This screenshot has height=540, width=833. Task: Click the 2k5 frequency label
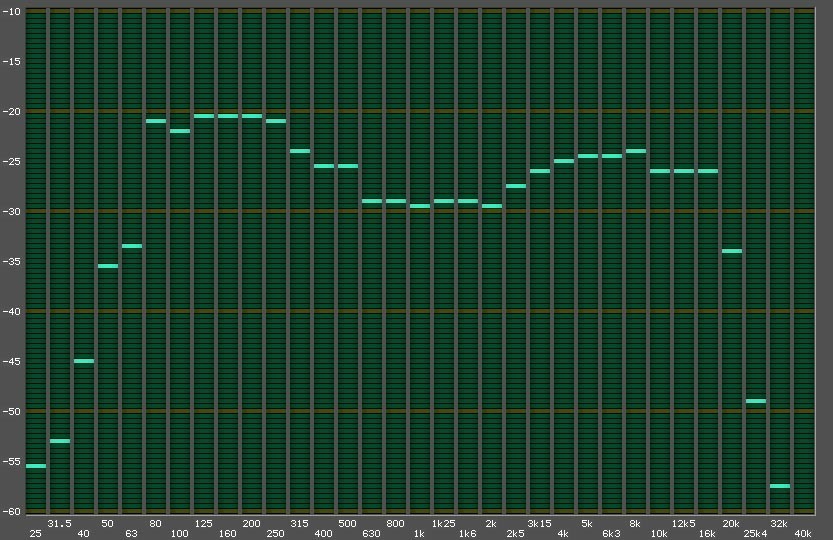515,534
